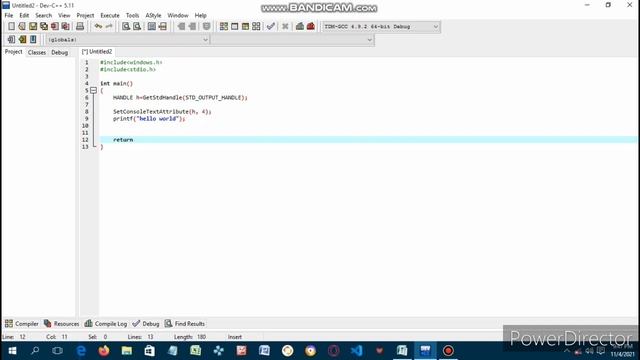Click the Replace toolbar icon
The width and height of the screenshot is (640, 360).
point(137,26)
